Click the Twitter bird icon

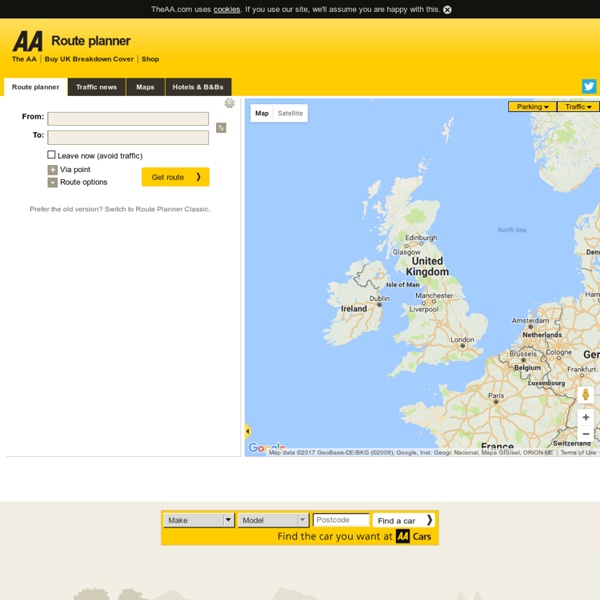[589, 87]
